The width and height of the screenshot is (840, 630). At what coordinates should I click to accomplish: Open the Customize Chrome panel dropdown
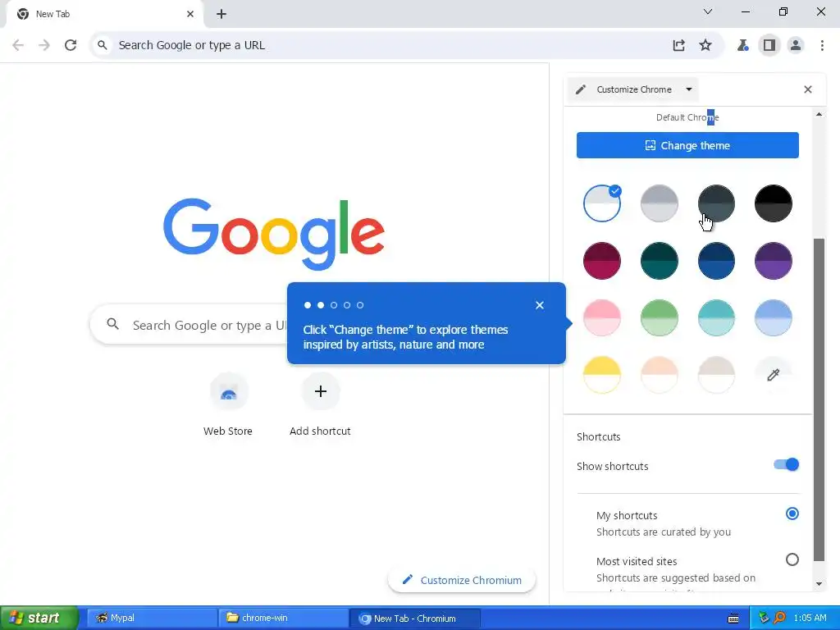click(632, 89)
